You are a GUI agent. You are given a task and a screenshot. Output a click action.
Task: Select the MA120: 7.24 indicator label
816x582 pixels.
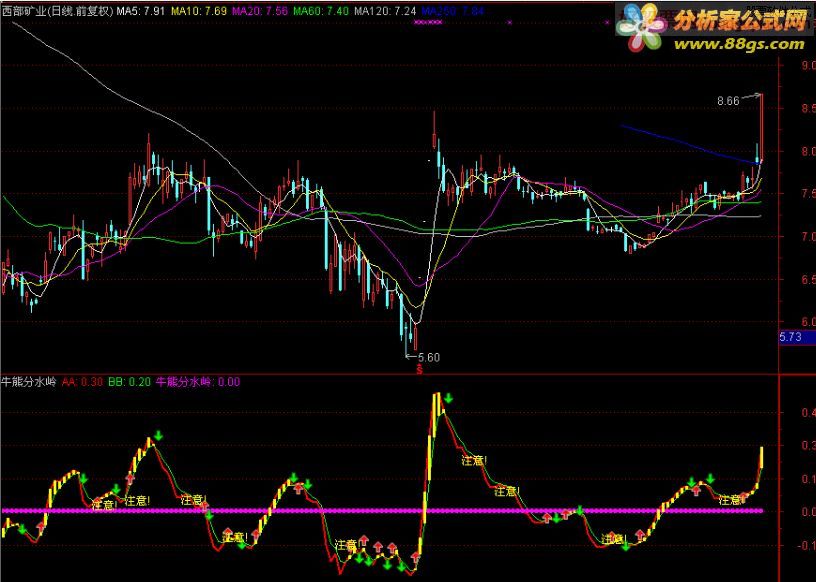pos(385,11)
